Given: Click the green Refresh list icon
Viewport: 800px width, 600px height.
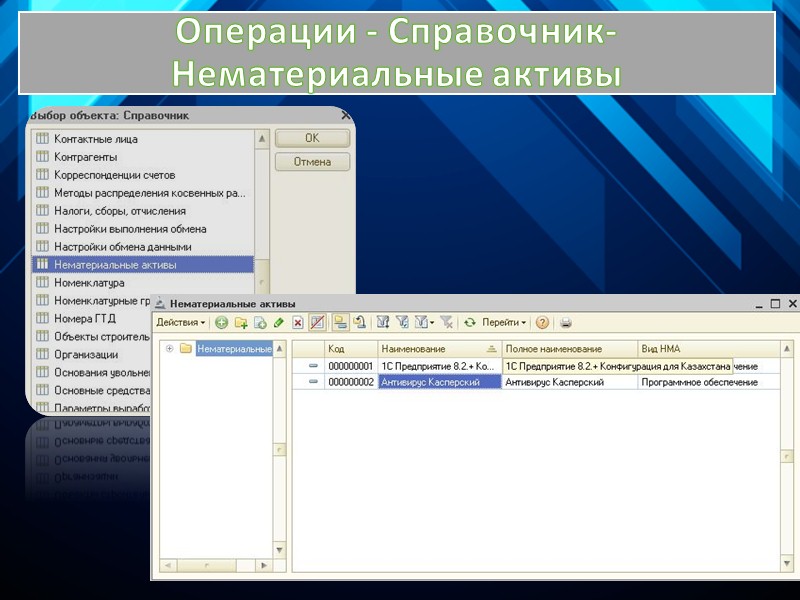Looking at the screenshot, I should [470, 322].
